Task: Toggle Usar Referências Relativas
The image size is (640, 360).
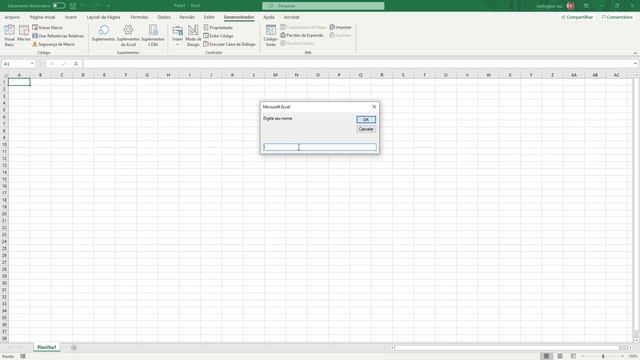Action: point(58,36)
